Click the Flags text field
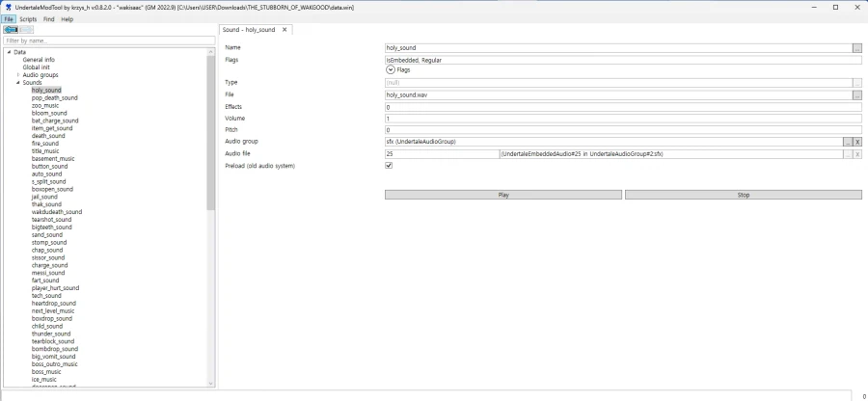The height and width of the screenshot is (401, 868). 623,60
